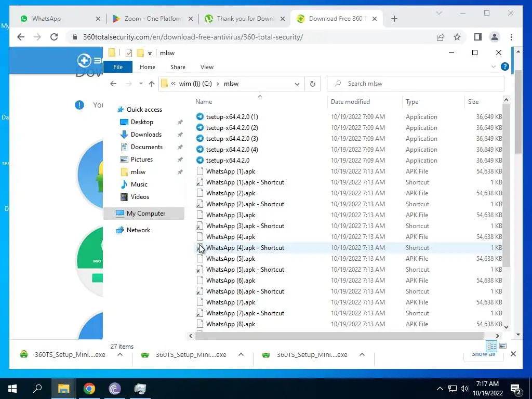The height and width of the screenshot is (399, 532).
Task: Open Downloads in Quick access
Action: coord(146,135)
